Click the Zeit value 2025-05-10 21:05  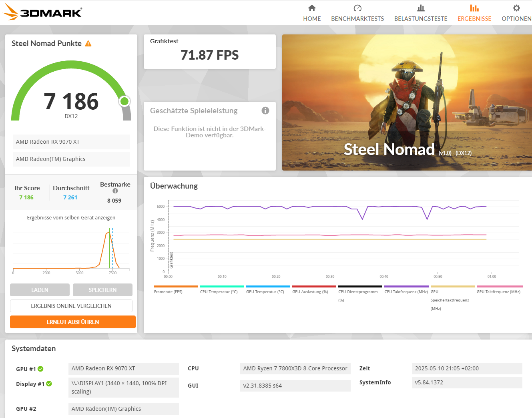tap(467, 368)
